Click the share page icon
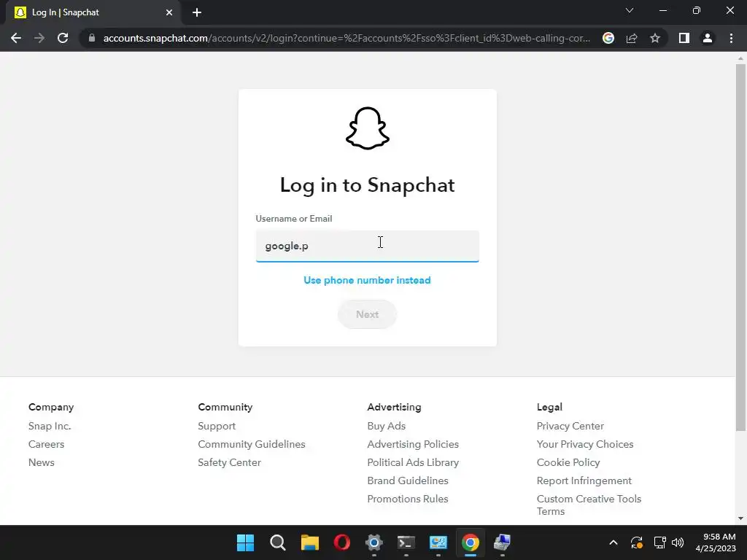Screen dimensions: 747x560 coord(632,38)
